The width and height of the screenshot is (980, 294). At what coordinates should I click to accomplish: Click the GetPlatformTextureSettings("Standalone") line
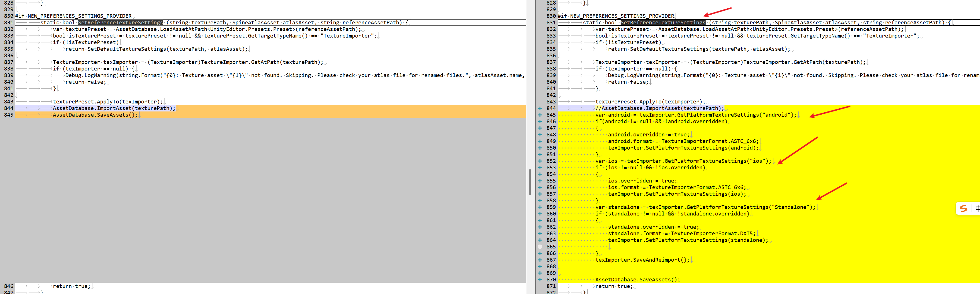click(705, 207)
